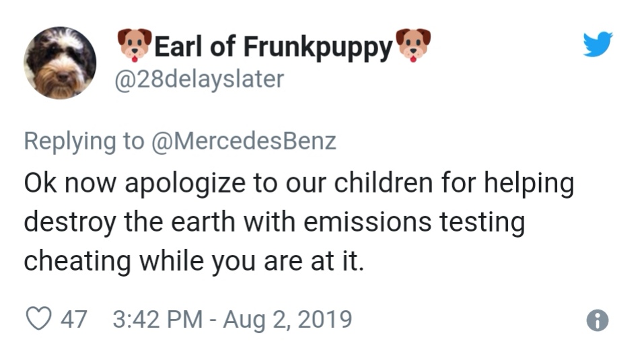Open Earl of Frunkpuppy display name

[x=273, y=46]
